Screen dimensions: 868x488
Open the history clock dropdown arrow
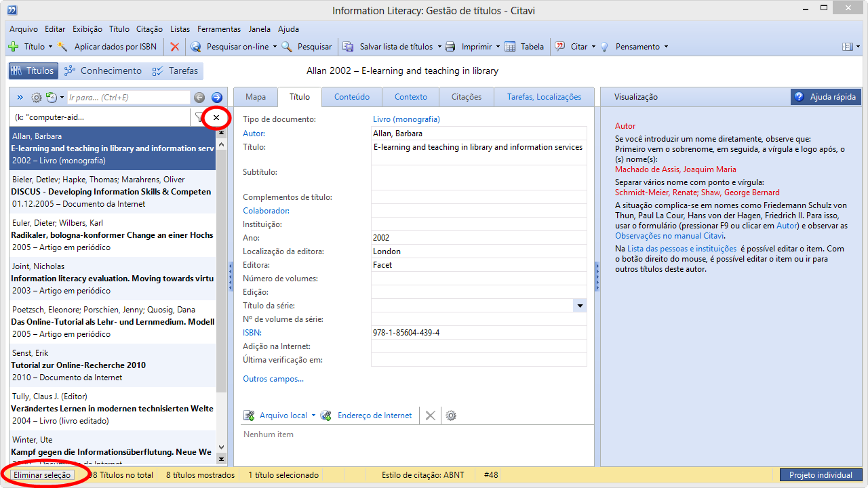click(62, 98)
